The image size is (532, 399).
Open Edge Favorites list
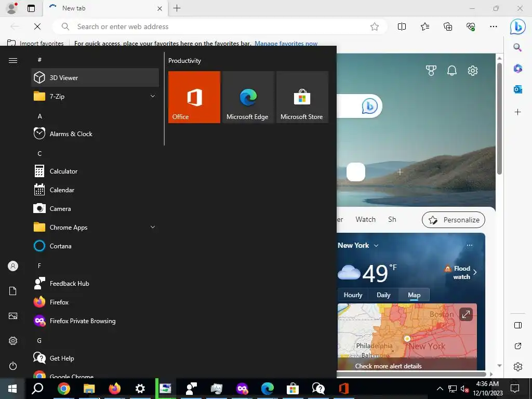click(425, 26)
